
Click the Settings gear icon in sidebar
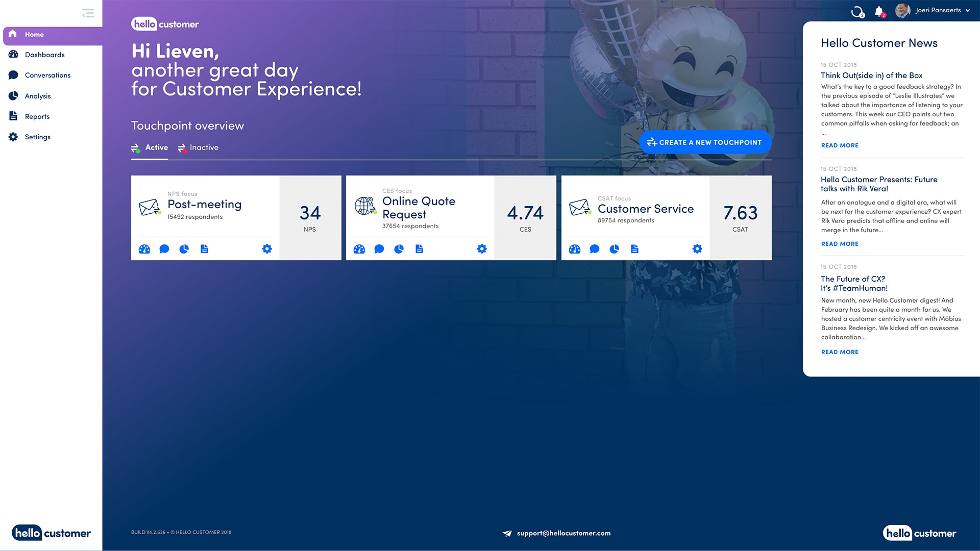(13, 137)
